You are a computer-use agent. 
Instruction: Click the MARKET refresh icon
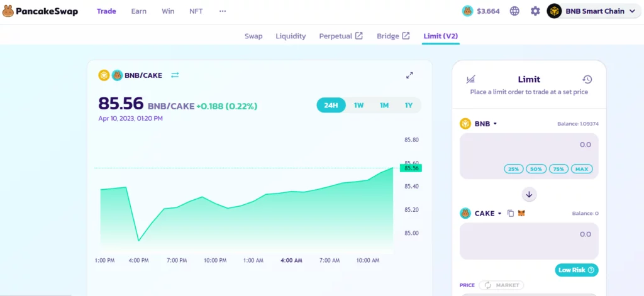[488, 285]
